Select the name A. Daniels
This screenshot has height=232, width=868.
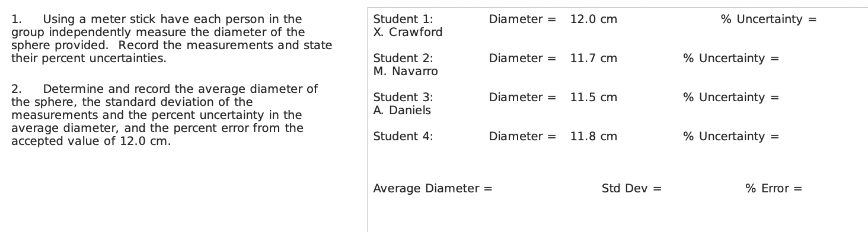coord(402,110)
